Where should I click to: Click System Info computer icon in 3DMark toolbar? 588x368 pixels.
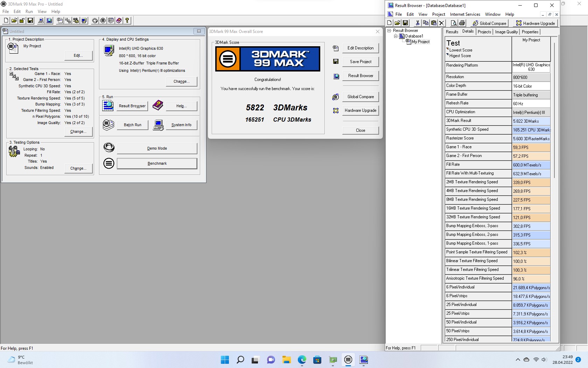pos(41,21)
